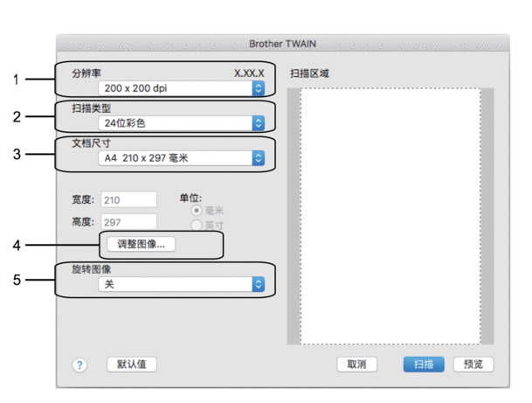The height and width of the screenshot is (403, 532).
Task: Expand the A4 210 x 297 毫米 dropdown
Action: pyautogui.click(x=175, y=158)
